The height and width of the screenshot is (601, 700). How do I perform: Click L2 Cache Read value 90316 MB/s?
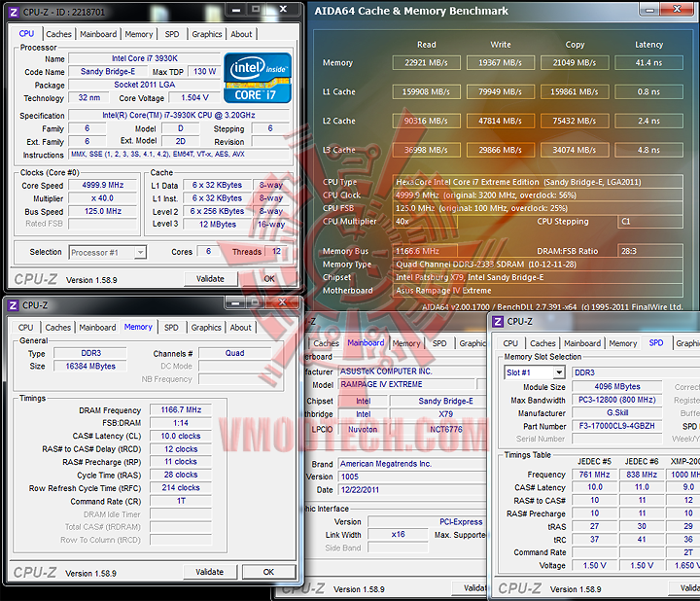tap(427, 121)
